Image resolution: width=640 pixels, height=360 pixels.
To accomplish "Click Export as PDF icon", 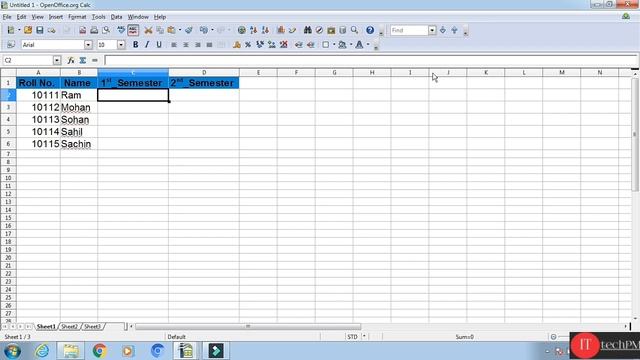I will pyautogui.click(x=82, y=30).
